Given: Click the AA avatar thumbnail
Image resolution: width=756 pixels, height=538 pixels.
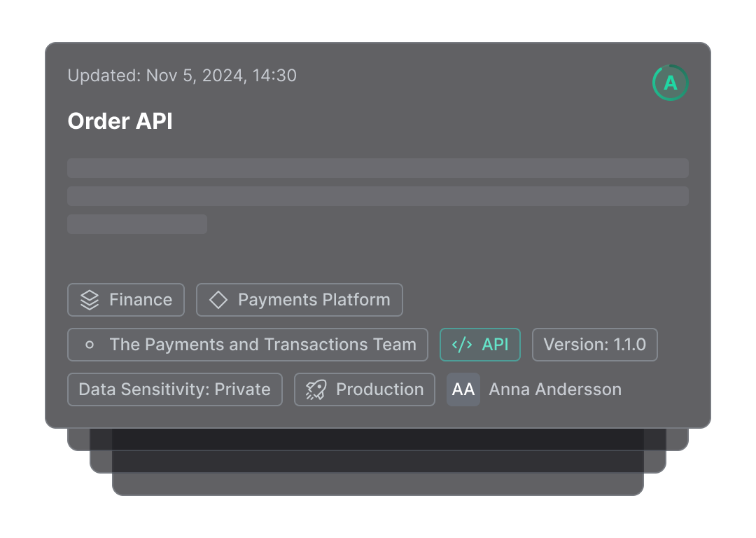Looking at the screenshot, I should pyautogui.click(x=463, y=389).
